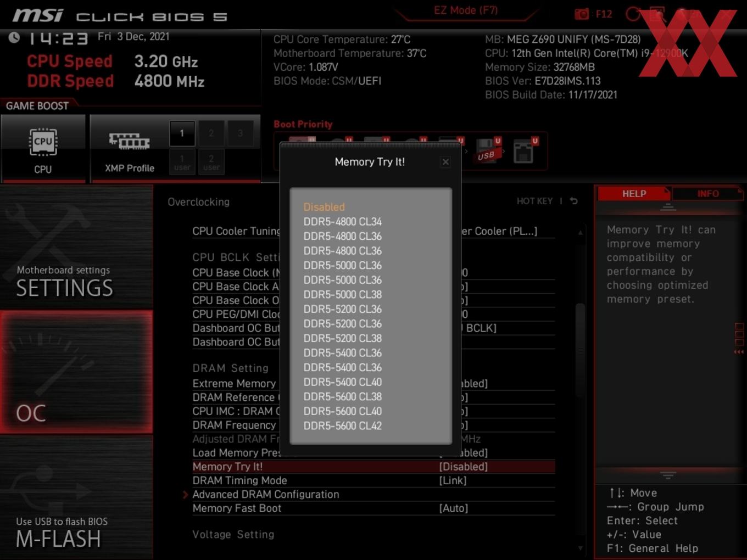747x560 pixels.
Task: Select XMP user profile 2
Action: tap(211, 162)
